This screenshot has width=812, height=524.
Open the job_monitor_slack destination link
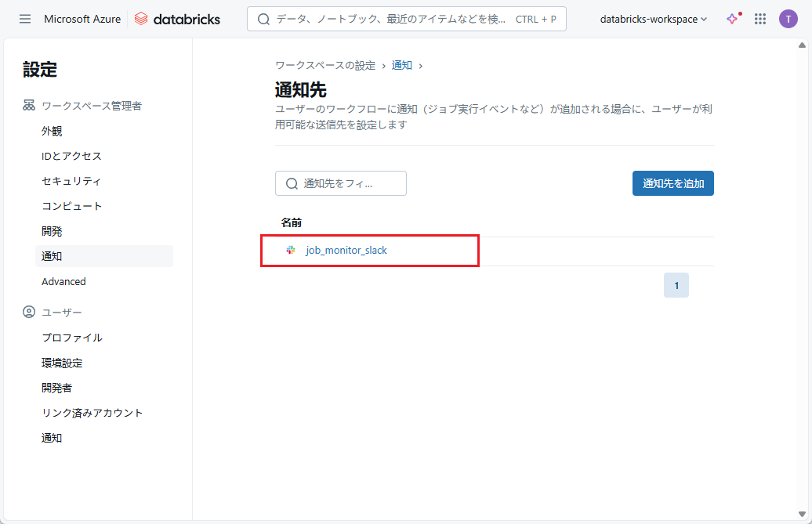point(346,251)
